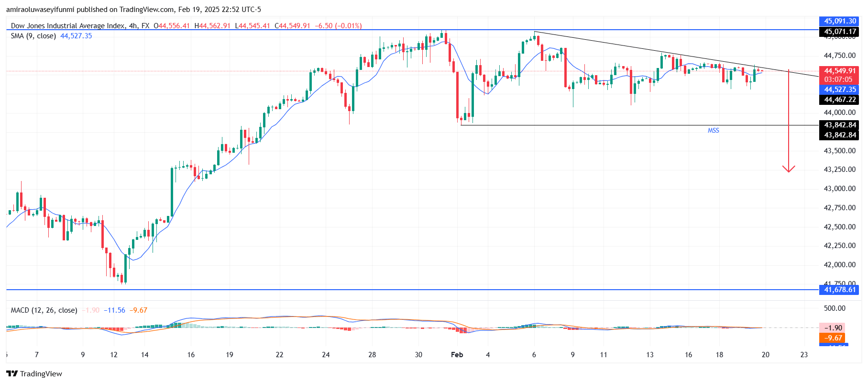Click the 42,250.00 price axis value
This screenshot has width=868, height=384.
839,246
